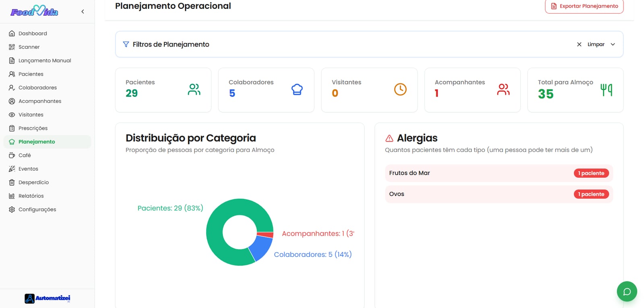Image resolution: width=644 pixels, height=308 pixels.
Task: Click the filter funnel icon
Action: [126, 44]
